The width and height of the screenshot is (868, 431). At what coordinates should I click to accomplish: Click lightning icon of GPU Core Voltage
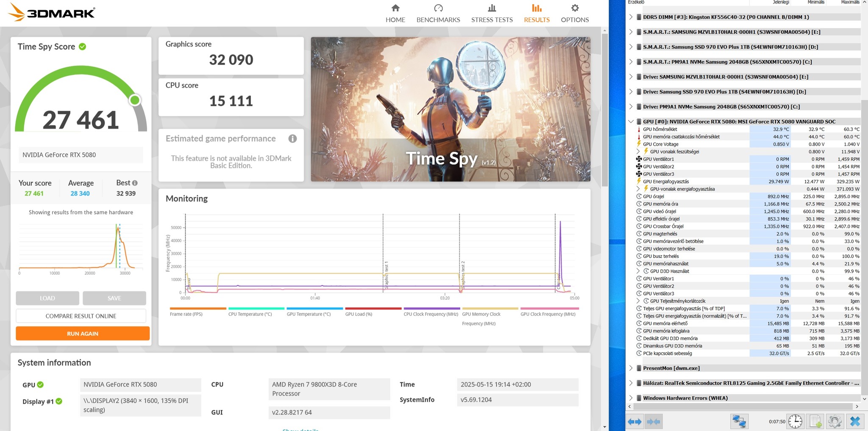(x=639, y=144)
